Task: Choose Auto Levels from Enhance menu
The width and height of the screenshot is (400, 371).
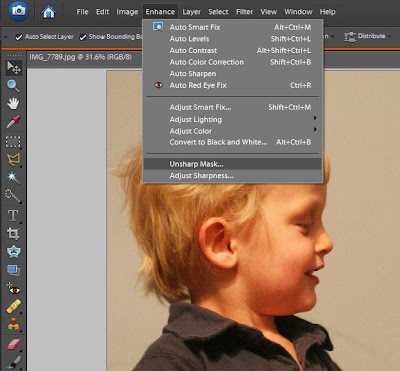Action: tap(233, 39)
